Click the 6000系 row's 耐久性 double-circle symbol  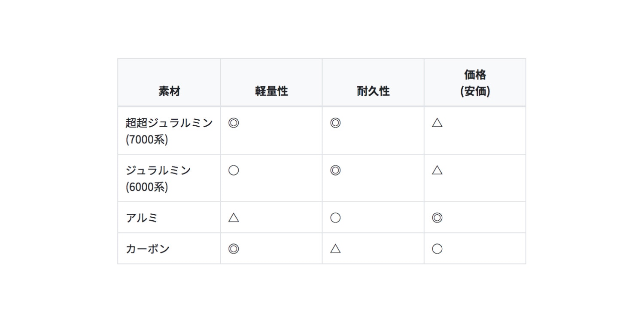[x=335, y=170]
